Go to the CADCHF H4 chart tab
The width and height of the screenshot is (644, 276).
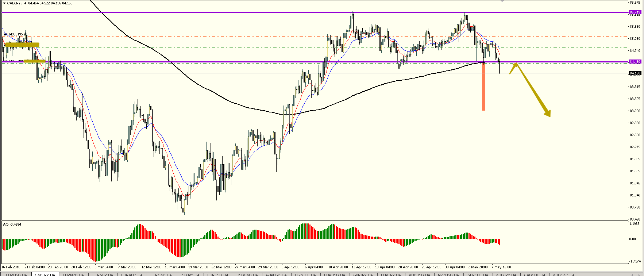[534, 275]
